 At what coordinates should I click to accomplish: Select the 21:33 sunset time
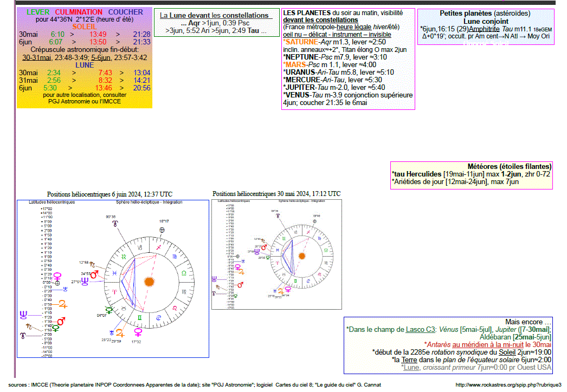(142, 42)
